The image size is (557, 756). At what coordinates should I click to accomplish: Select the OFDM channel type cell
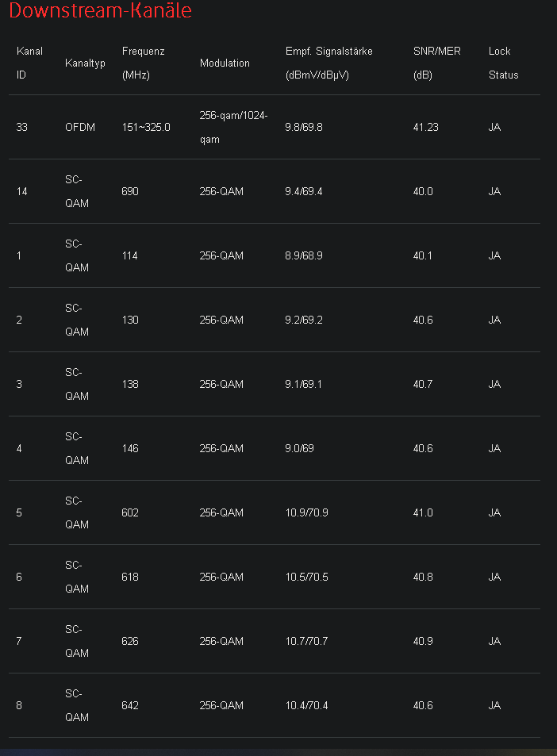click(x=80, y=127)
